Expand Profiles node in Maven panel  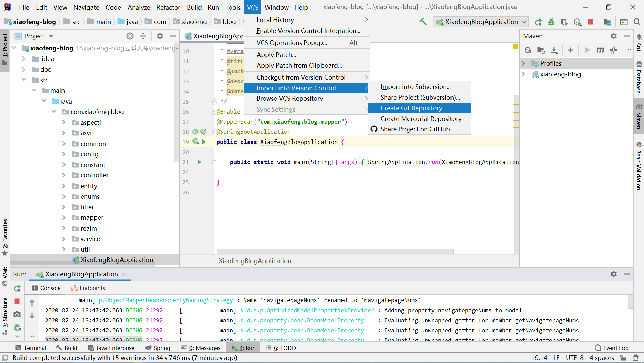click(x=523, y=63)
